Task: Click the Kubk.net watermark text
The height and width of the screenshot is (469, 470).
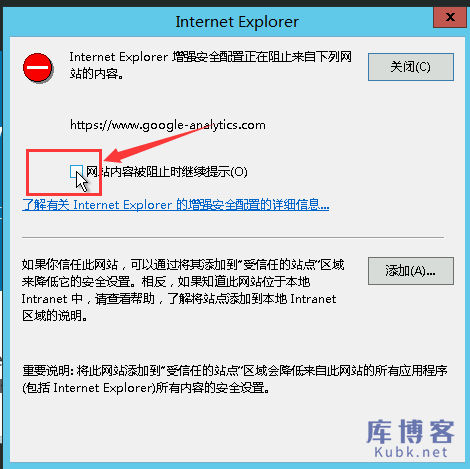Action: (411, 452)
